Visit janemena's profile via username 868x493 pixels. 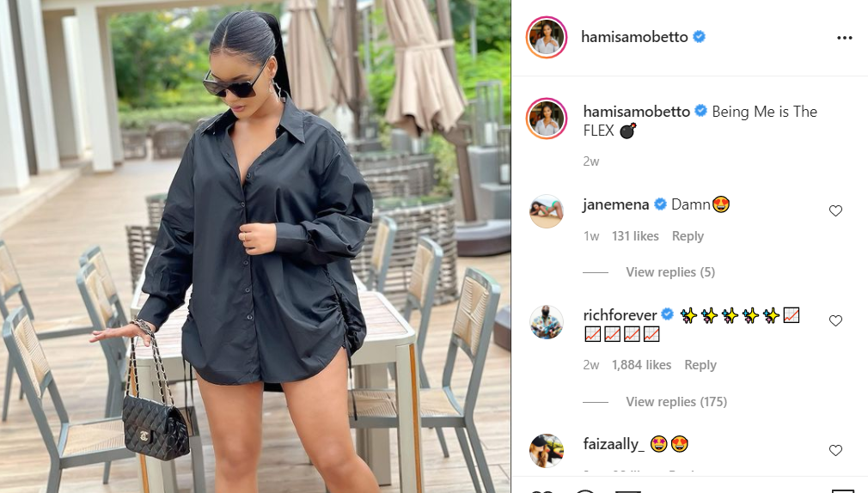coord(615,204)
